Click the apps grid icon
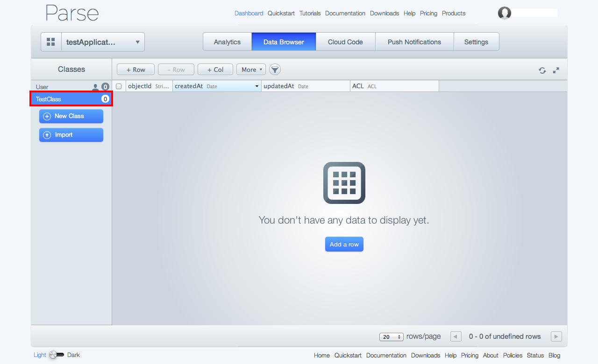Viewport: 598px width, 364px height. click(51, 42)
